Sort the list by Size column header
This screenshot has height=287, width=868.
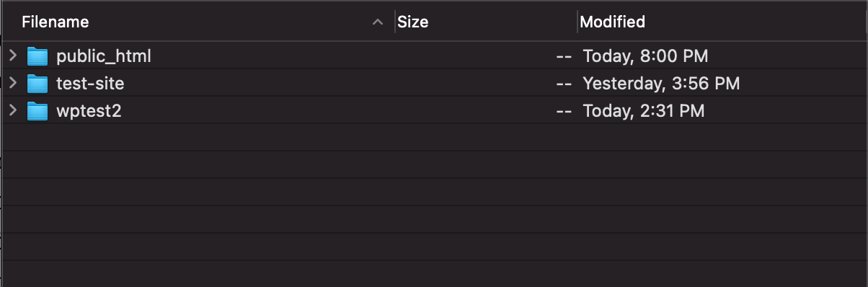pos(413,22)
